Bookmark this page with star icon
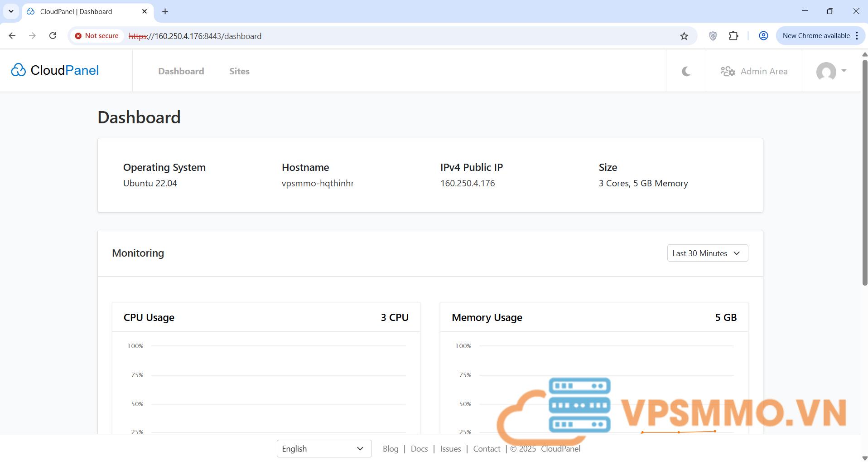The height and width of the screenshot is (462, 868). [x=684, y=36]
